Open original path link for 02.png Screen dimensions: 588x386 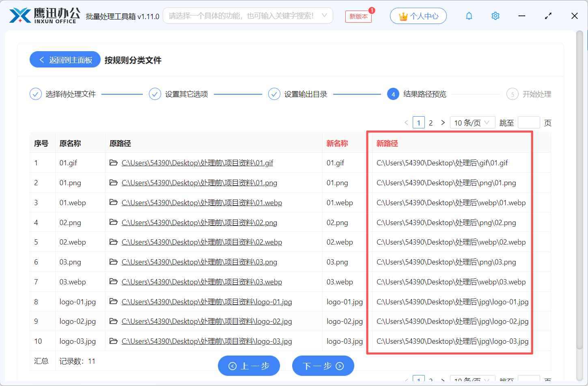coord(199,223)
